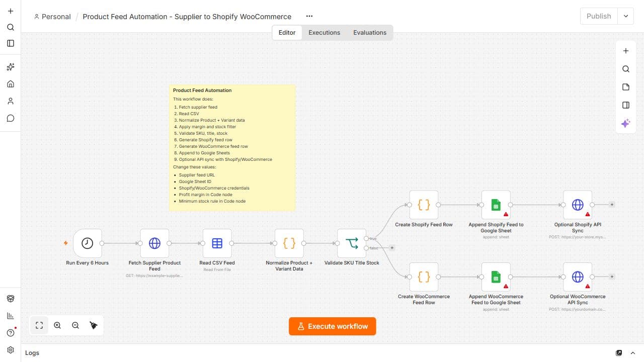The image size is (644, 362).
Task: Open the home icon in left sidebar
Action: (x=11, y=84)
